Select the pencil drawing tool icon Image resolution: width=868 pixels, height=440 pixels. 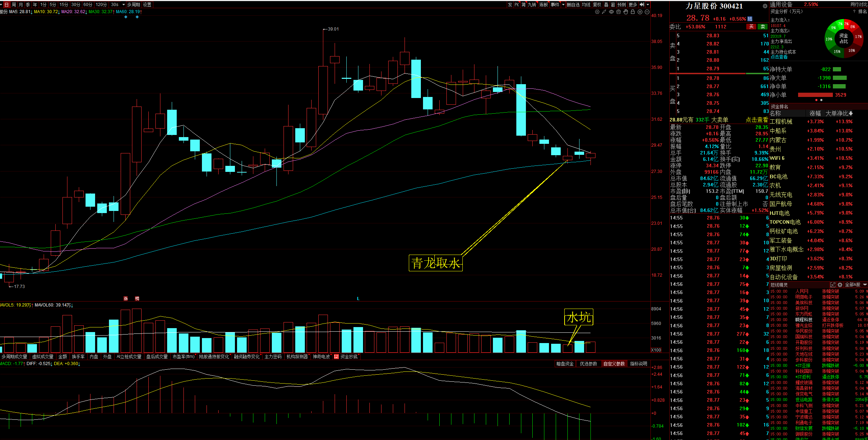pyautogui.click(x=604, y=12)
